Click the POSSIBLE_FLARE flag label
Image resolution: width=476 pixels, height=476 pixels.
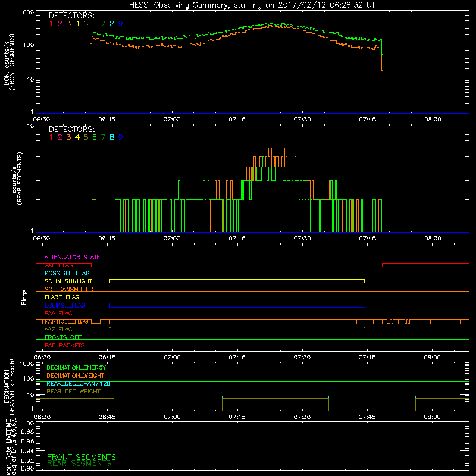(68, 273)
